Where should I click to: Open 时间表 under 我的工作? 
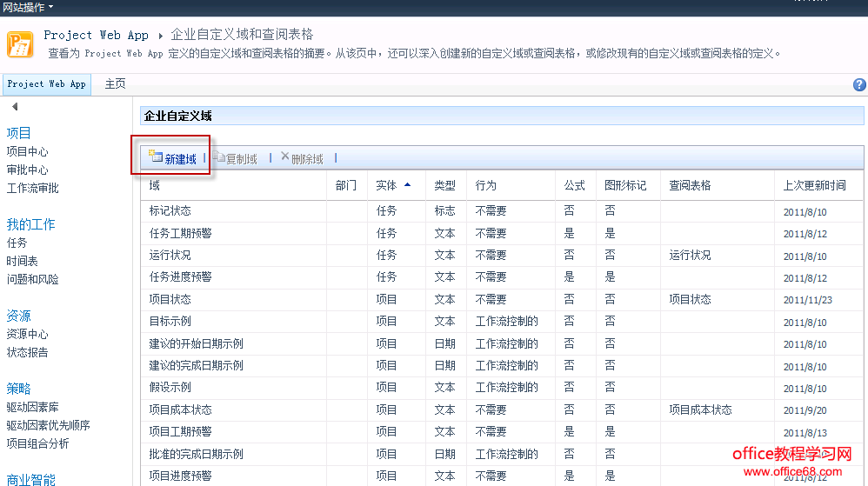[22, 261]
